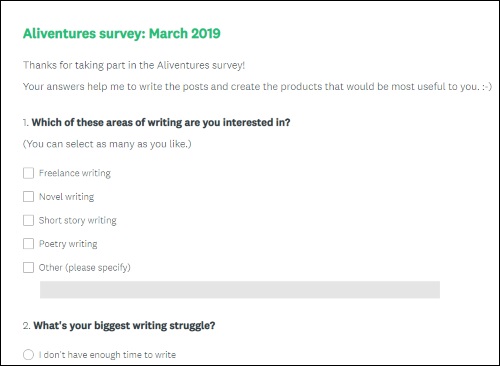Click the 'biggest writing struggle' question heading
The height and width of the screenshot is (366, 500).
pyautogui.click(x=119, y=325)
